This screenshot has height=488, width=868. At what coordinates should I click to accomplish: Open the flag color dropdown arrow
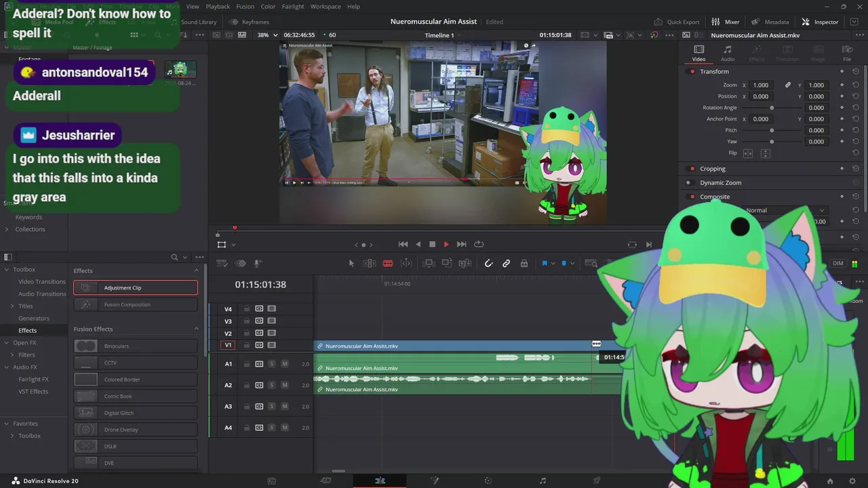coord(553,264)
